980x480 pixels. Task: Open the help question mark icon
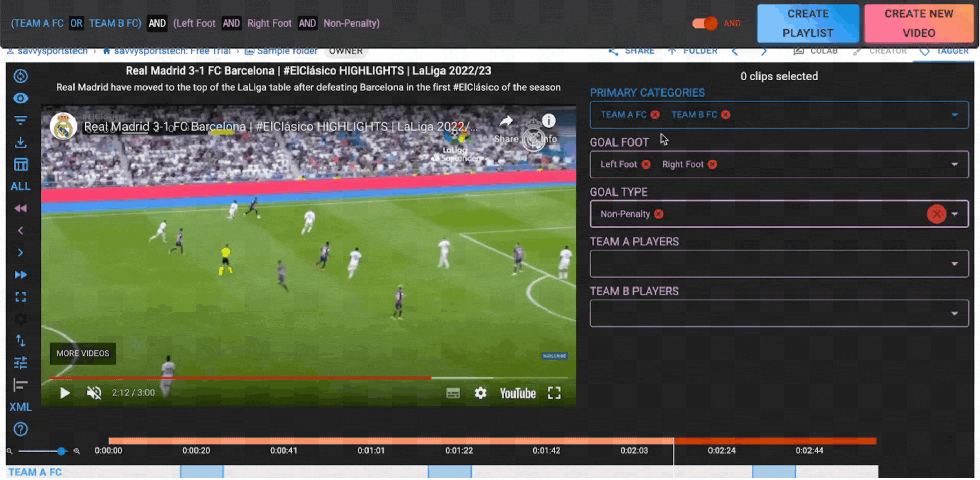pyautogui.click(x=20, y=429)
